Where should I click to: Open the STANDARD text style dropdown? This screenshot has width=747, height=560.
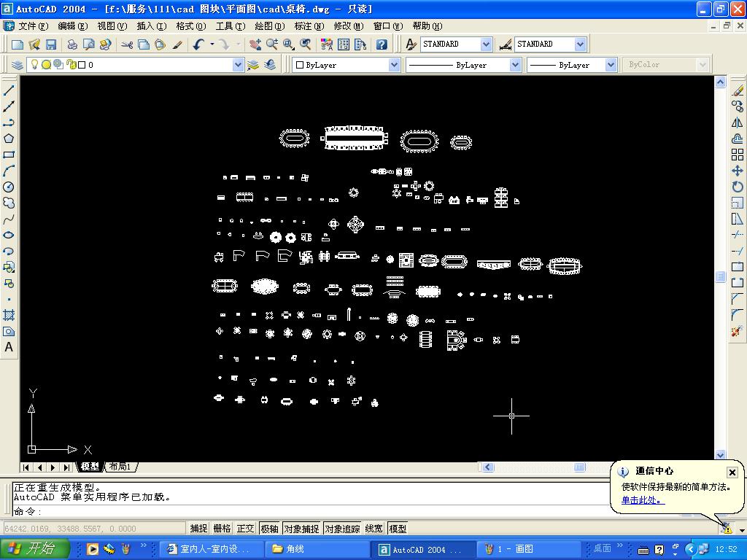[x=486, y=44]
